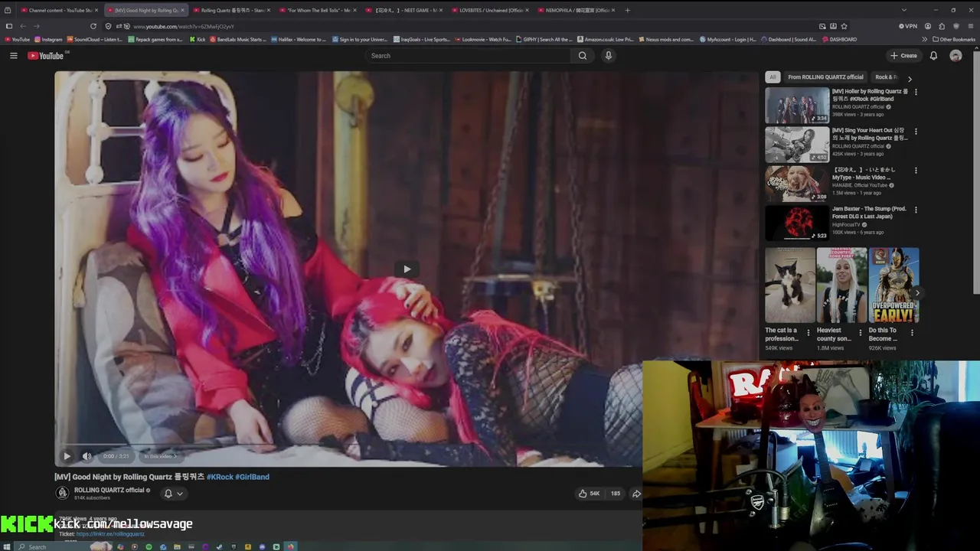
Task: Bookmark this page with the star icon
Action: (844, 26)
